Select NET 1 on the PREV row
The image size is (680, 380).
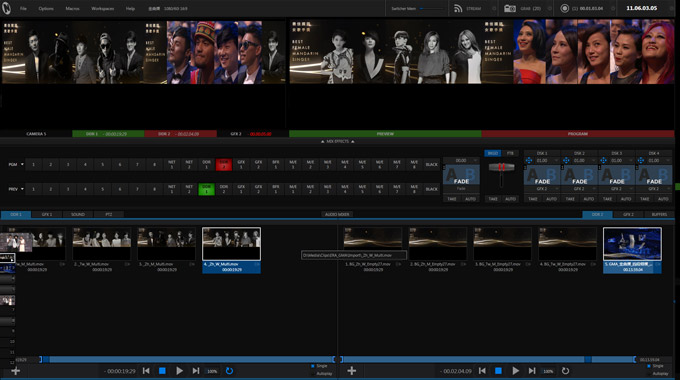[172, 189]
